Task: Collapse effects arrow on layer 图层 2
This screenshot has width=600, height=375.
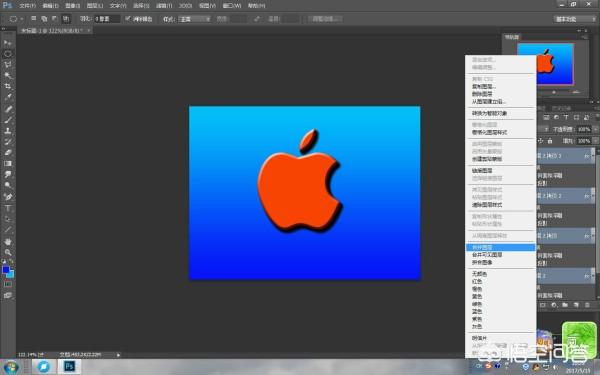Action: (593, 276)
